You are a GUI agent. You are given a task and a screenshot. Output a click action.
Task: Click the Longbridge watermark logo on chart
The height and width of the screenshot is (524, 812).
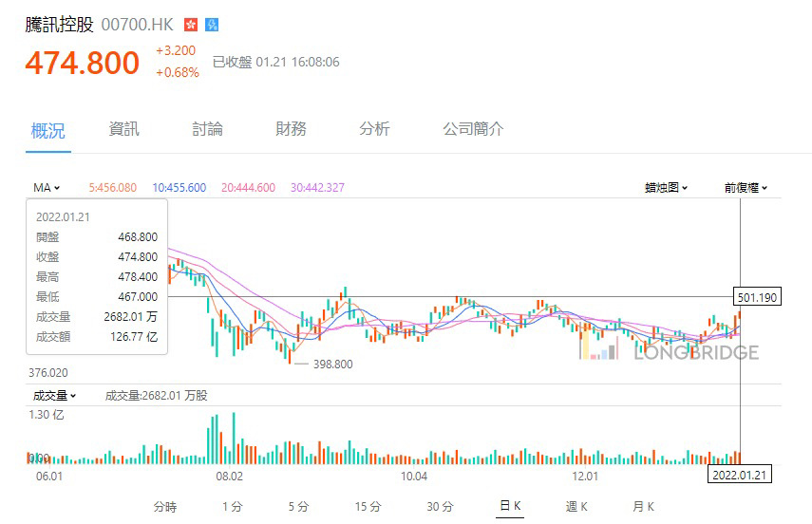click(670, 352)
